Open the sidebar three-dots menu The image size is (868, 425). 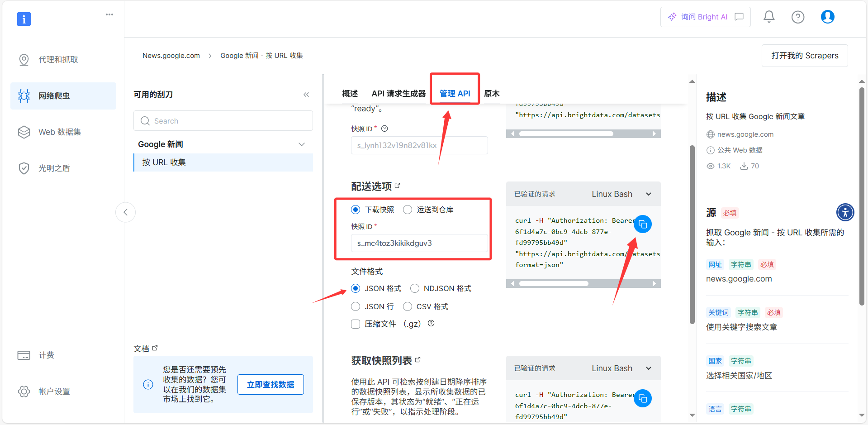109,14
